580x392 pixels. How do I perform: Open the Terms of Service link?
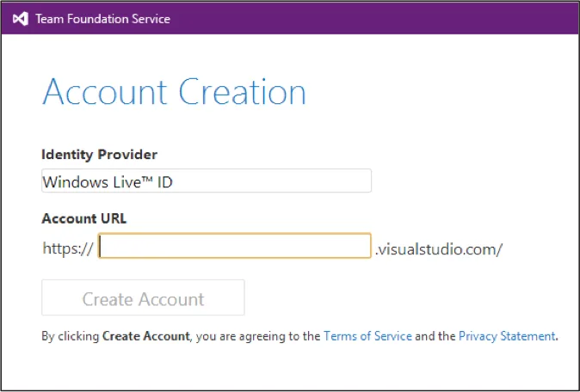(367, 336)
